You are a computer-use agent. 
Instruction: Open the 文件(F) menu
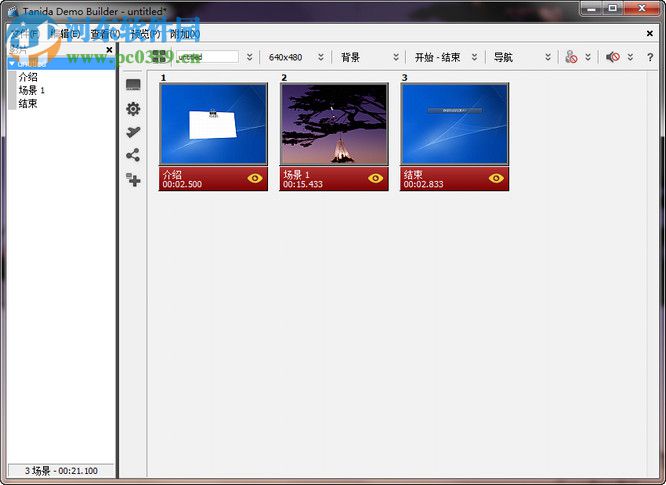pos(26,34)
